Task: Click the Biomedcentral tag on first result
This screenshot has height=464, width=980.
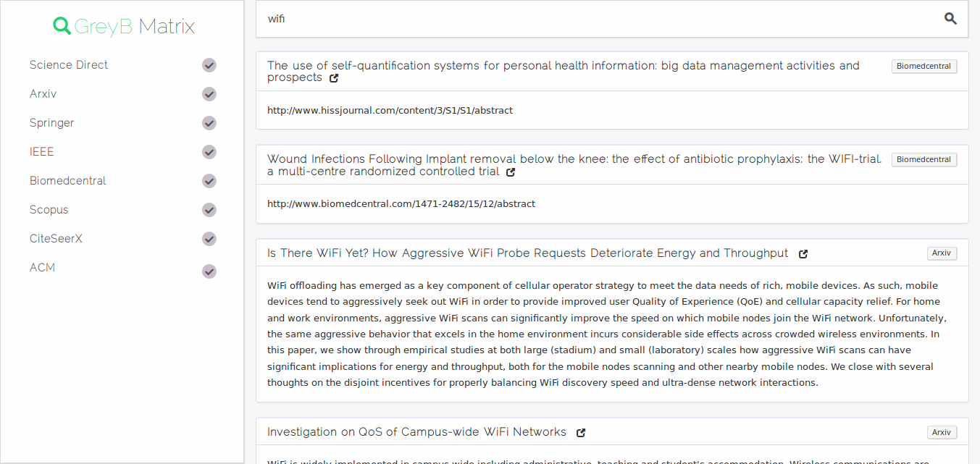Action: (x=924, y=66)
